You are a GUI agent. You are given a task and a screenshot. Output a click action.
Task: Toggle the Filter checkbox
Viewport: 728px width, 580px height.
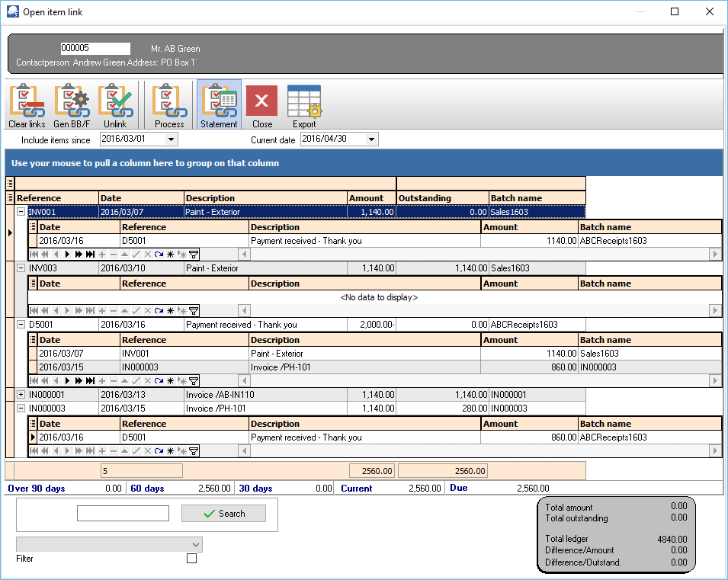pos(191,559)
